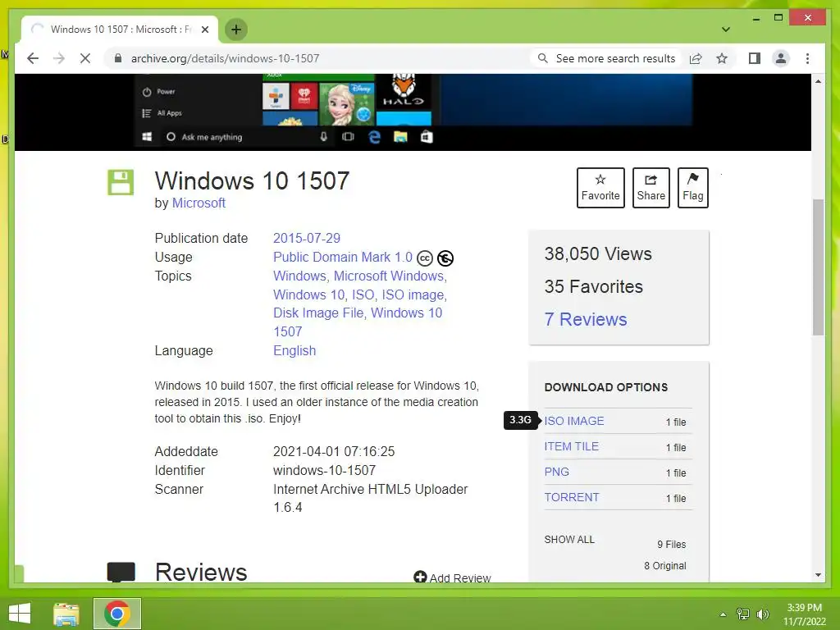Screen dimensions: 840x630
Task: Select the Windows 10 1507 browser tab
Action: coord(120,30)
